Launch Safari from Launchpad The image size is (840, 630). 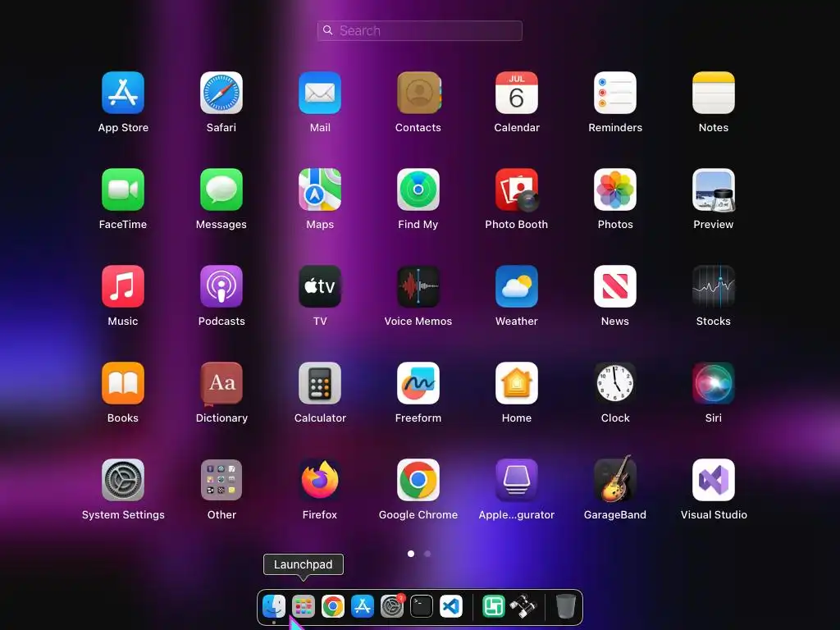221,93
